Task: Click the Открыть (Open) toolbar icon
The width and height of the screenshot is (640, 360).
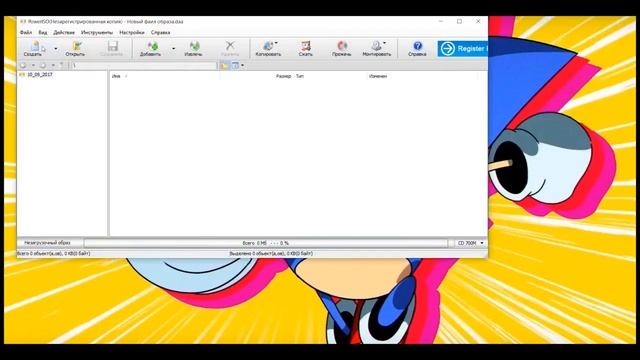Action: pos(76,49)
